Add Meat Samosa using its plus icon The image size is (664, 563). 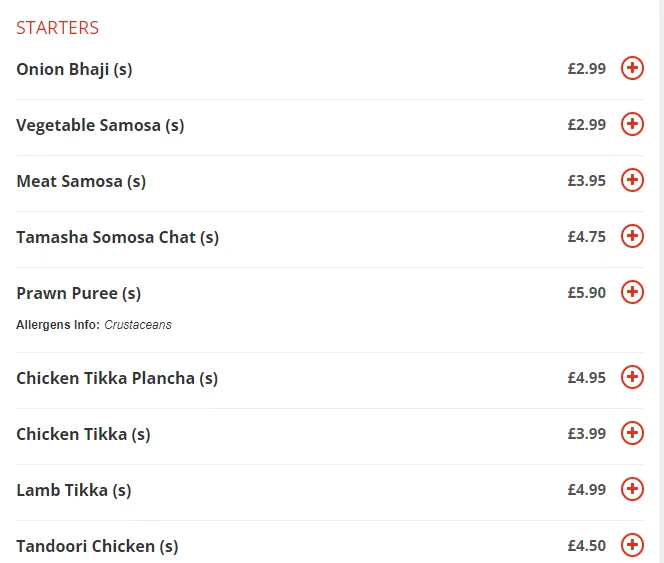[632, 180]
